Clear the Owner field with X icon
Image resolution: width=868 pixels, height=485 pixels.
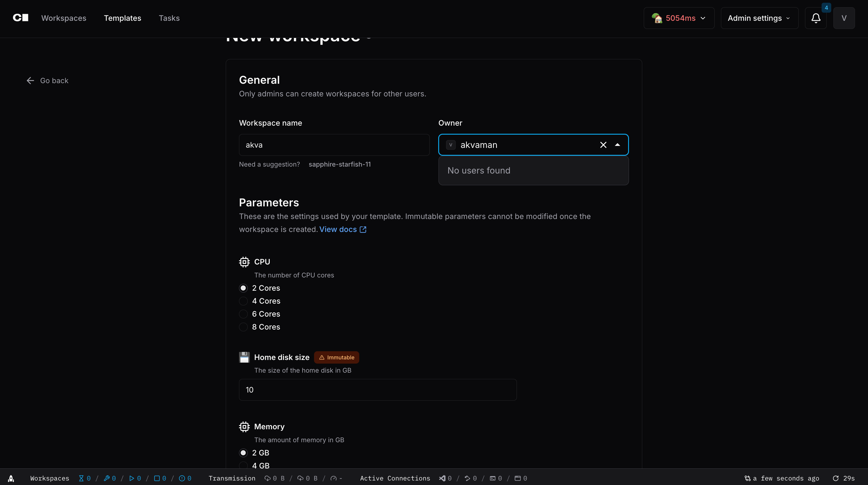(x=603, y=145)
